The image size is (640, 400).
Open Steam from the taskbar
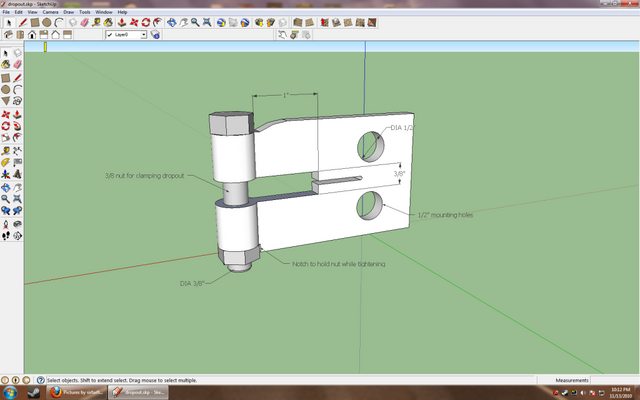pos(33,393)
